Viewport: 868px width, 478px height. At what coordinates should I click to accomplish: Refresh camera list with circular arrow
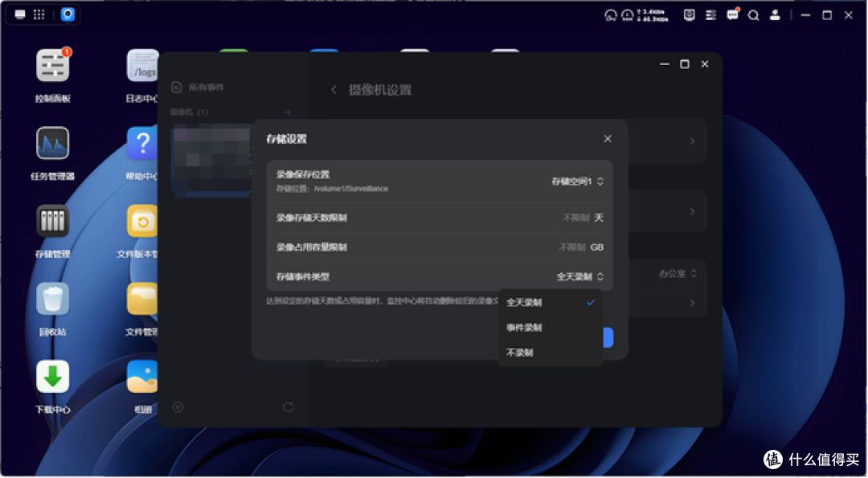pos(289,407)
